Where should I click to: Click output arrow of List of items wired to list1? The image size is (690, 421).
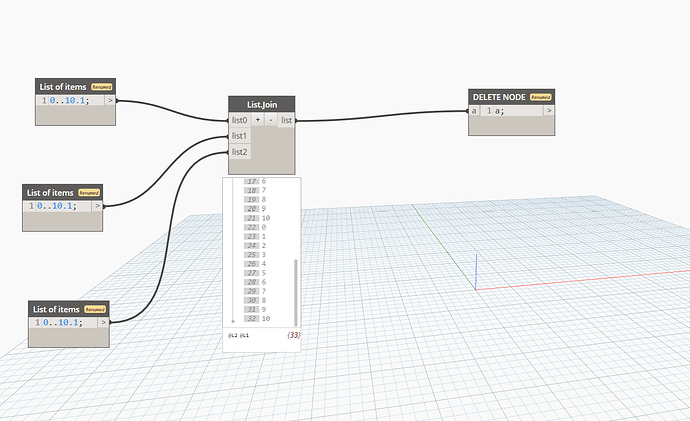[97, 206]
